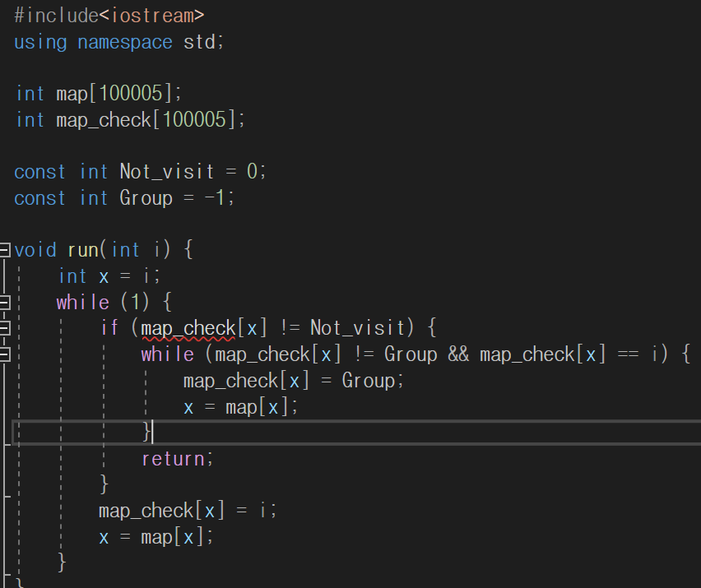Collapse the inner while map_check[x] != Group loop
Image resolution: width=701 pixels, height=588 pixels.
[x=4, y=355]
